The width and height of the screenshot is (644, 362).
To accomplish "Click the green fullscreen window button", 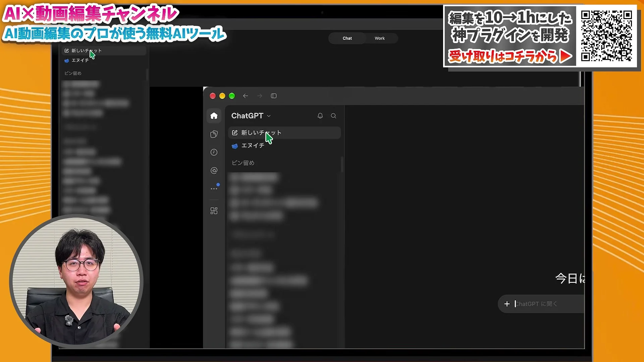I will [x=232, y=96].
